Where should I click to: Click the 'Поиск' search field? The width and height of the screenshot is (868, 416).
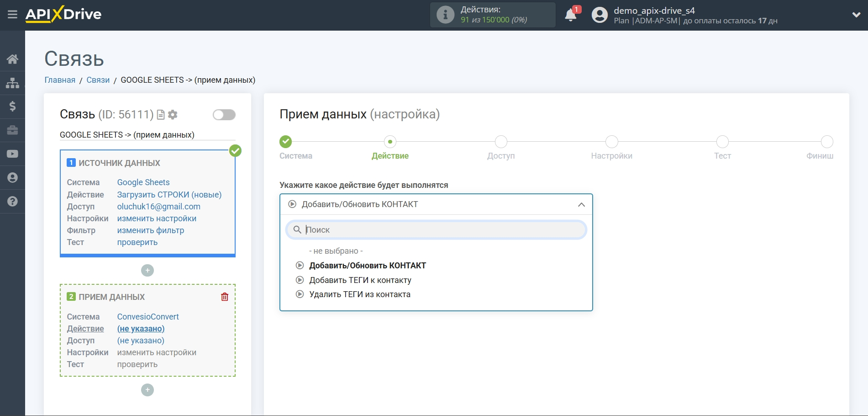436,230
